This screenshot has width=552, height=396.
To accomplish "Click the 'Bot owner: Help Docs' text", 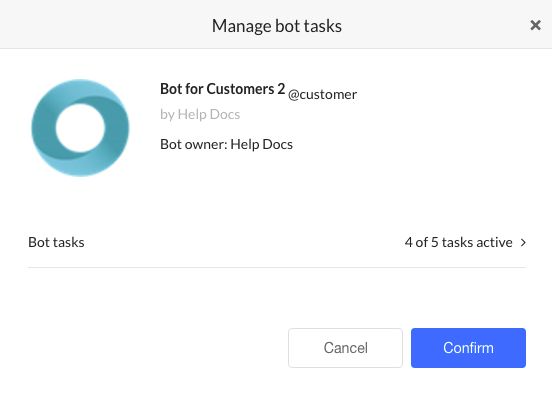I will [226, 144].
